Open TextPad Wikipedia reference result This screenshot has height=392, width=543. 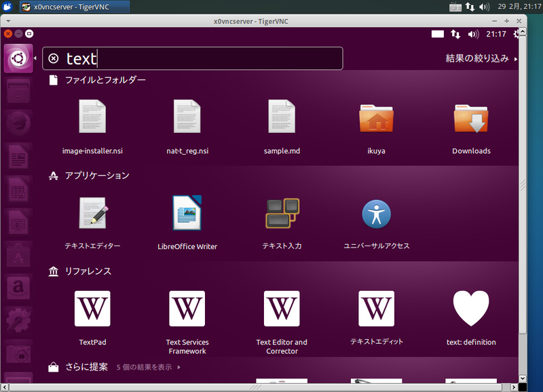click(x=92, y=318)
